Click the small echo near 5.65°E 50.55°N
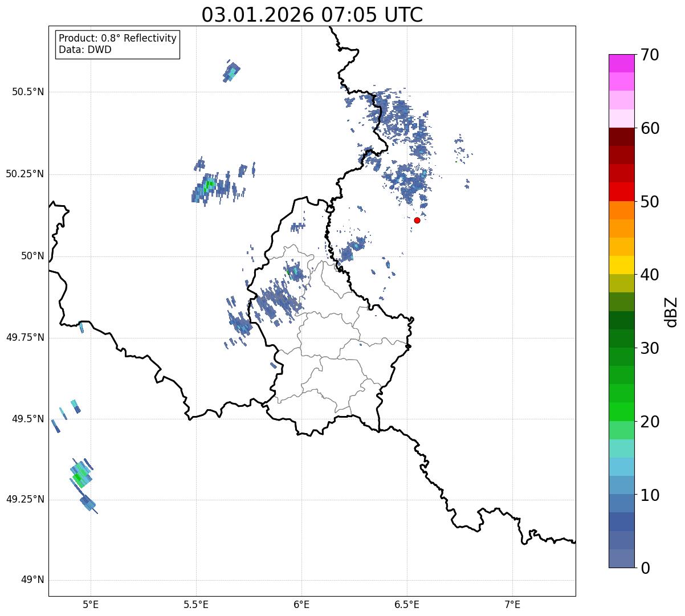Viewport: 685px width, 616px height. (x=231, y=72)
